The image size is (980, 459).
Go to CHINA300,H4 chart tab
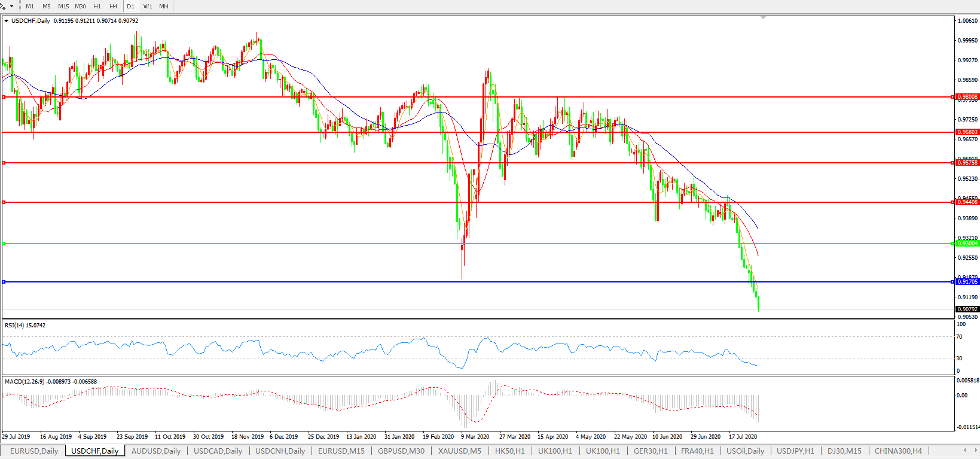[x=898, y=451]
